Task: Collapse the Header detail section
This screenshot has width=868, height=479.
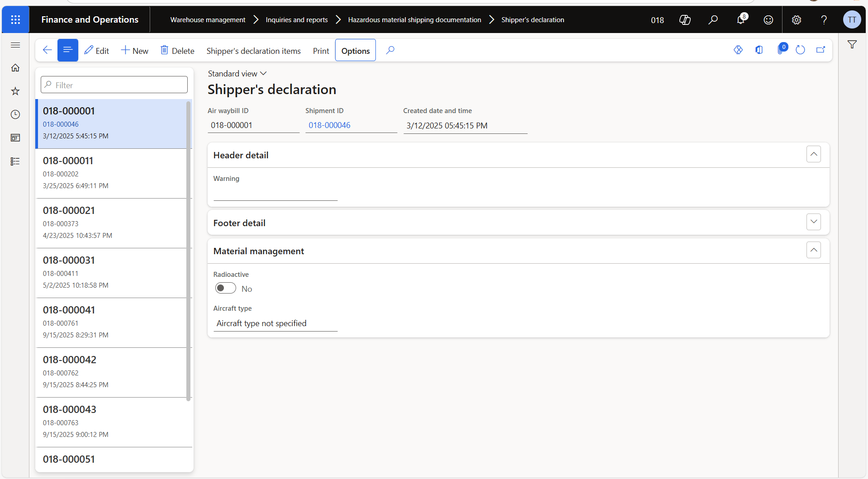Action: click(813, 154)
